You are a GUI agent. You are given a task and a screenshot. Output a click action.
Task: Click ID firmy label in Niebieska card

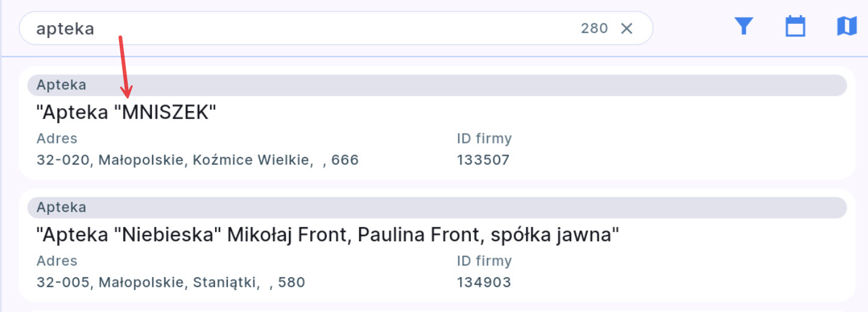484,261
